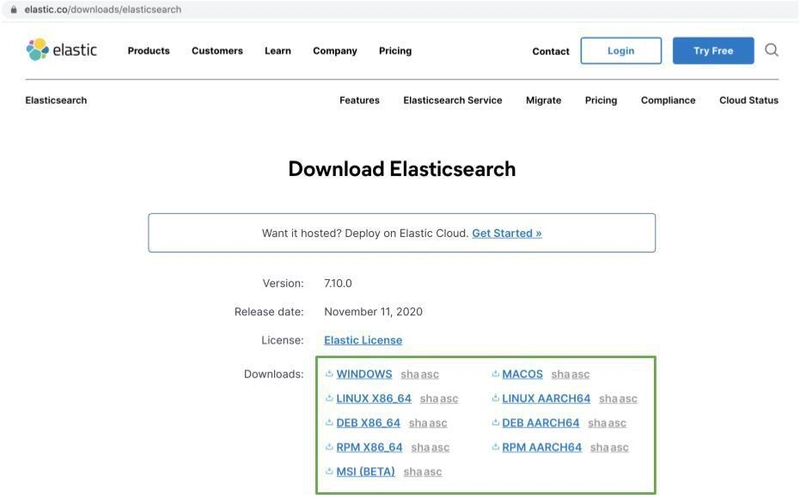Download the MACOS package
800x499 pixels.
click(522, 374)
